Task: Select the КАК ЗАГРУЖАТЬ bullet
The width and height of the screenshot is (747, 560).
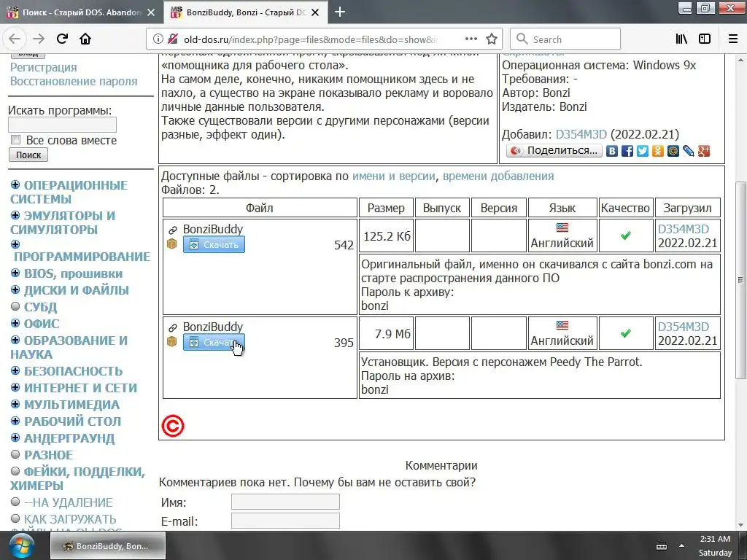Action: coord(15,518)
